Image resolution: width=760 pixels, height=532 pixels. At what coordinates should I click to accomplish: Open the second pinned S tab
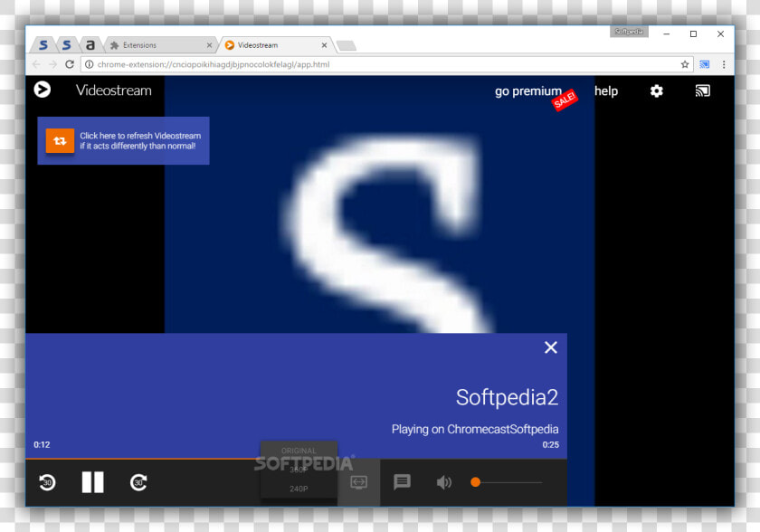pyautogui.click(x=66, y=45)
